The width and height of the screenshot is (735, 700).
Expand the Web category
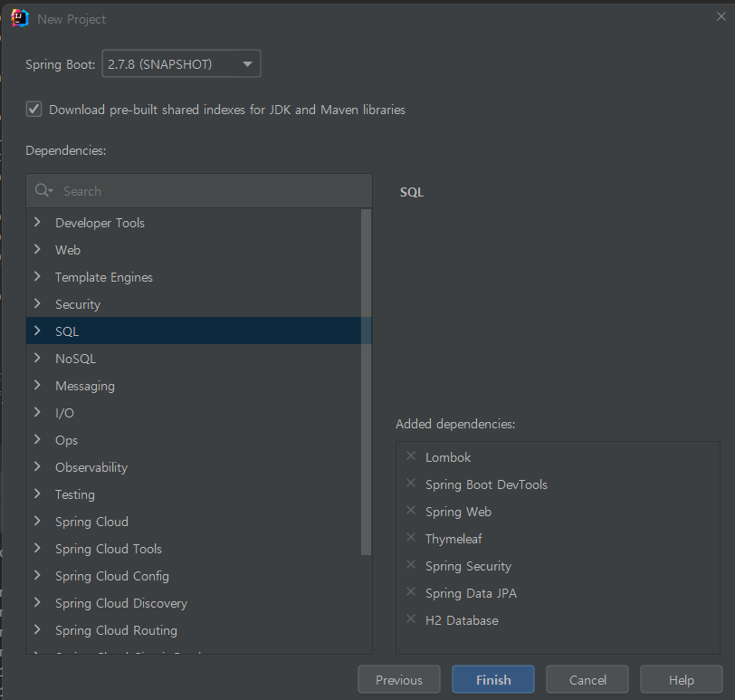(37, 249)
